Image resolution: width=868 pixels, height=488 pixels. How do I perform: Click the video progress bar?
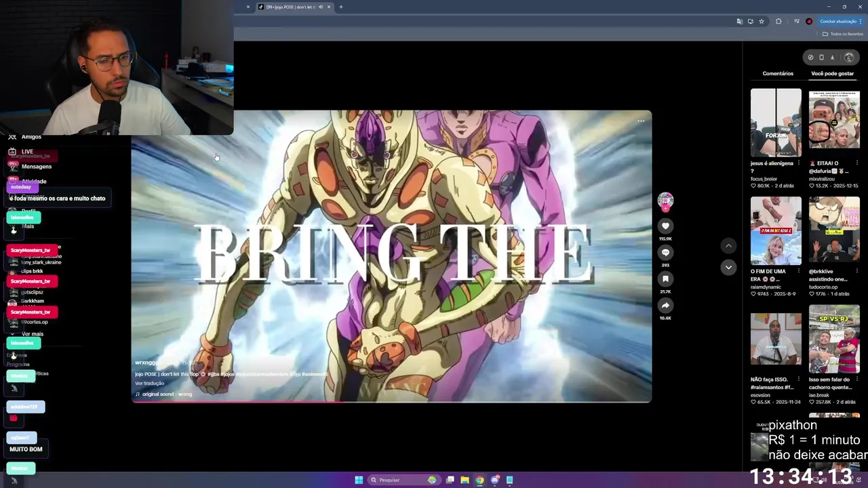(x=391, y=402)
